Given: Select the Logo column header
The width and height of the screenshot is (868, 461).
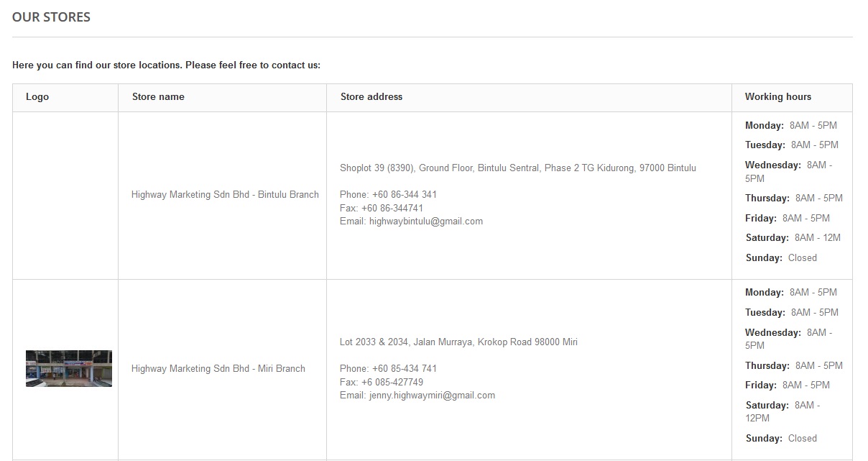Looking at the screenshot, I should pos(37,96).
